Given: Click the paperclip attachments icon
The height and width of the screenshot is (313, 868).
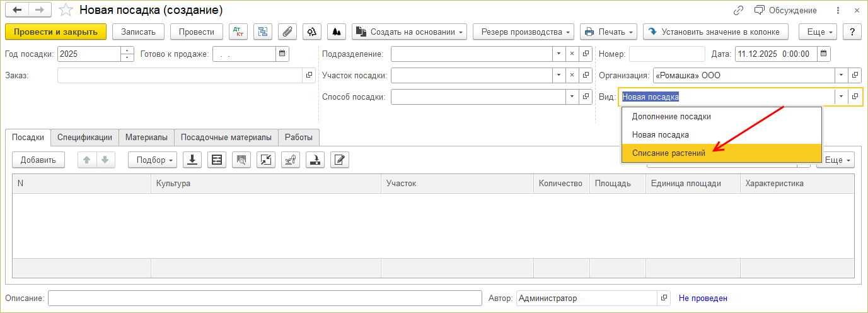Looking at the screenshot, I should [287, 32].
